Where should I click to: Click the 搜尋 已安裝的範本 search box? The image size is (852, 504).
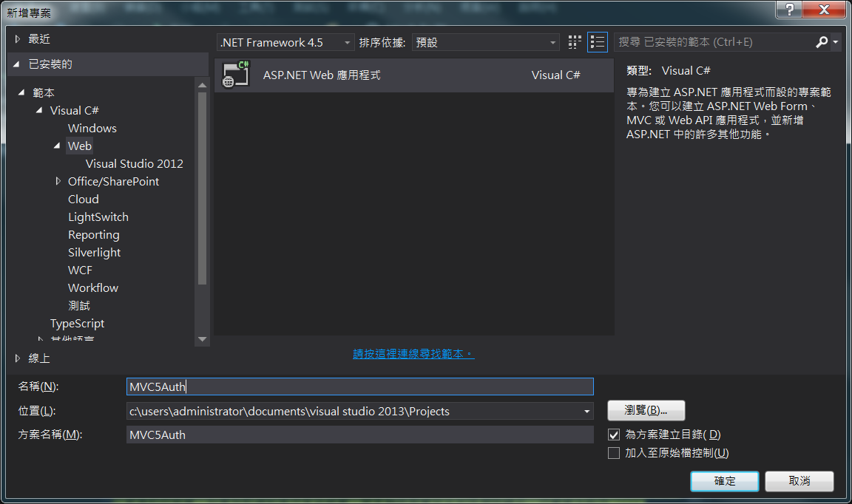[x=714, y=42]
